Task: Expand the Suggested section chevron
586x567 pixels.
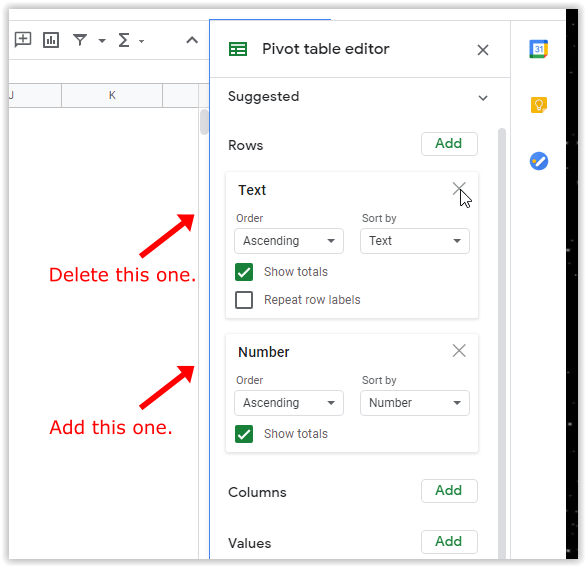Action: (483, 98)
